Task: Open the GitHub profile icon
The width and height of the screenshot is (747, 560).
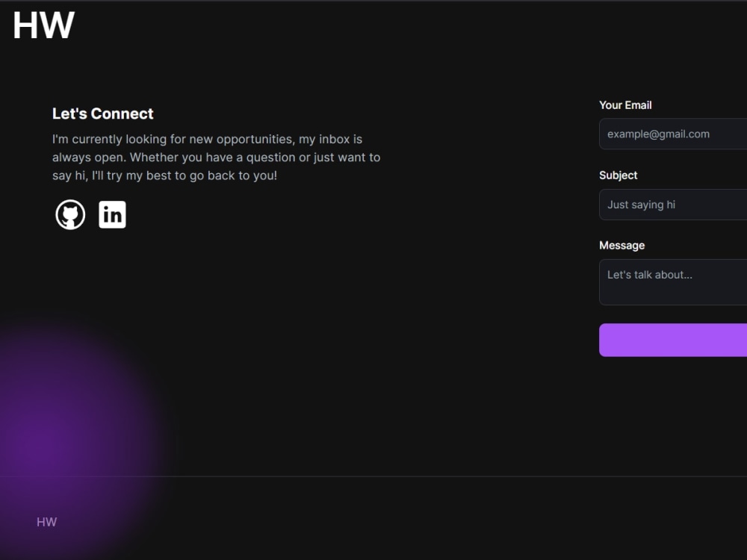Action: click(x=70, y=215)
